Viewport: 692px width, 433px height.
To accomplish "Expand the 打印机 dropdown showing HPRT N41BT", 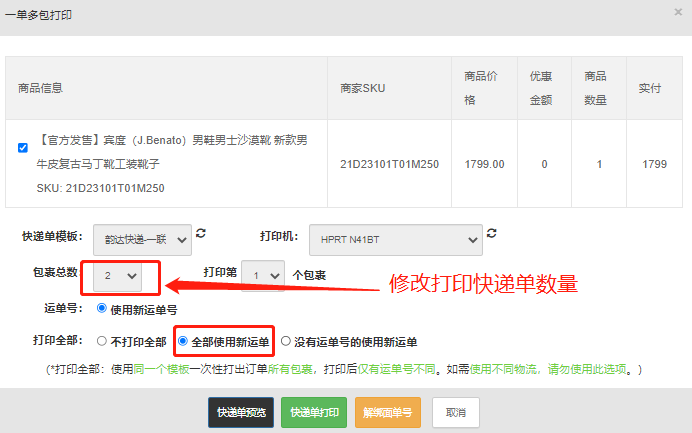I will click(395, 239).
